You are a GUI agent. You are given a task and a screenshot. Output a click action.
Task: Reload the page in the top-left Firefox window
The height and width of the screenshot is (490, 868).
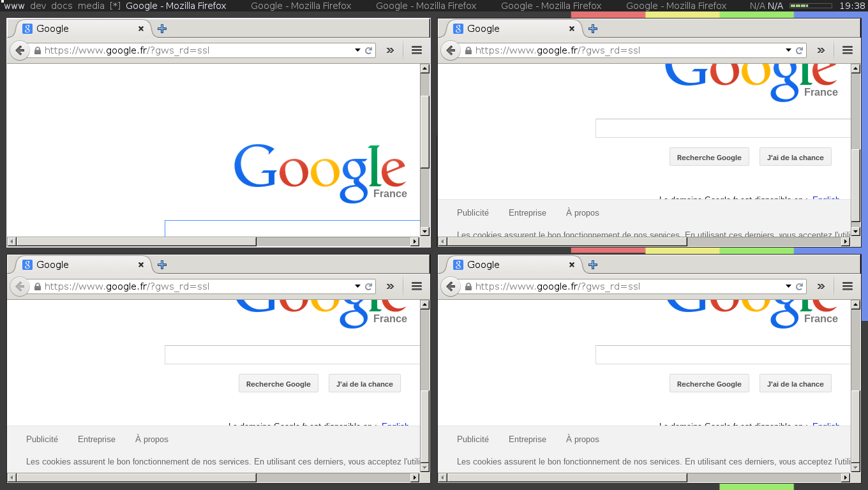(368, 50)
